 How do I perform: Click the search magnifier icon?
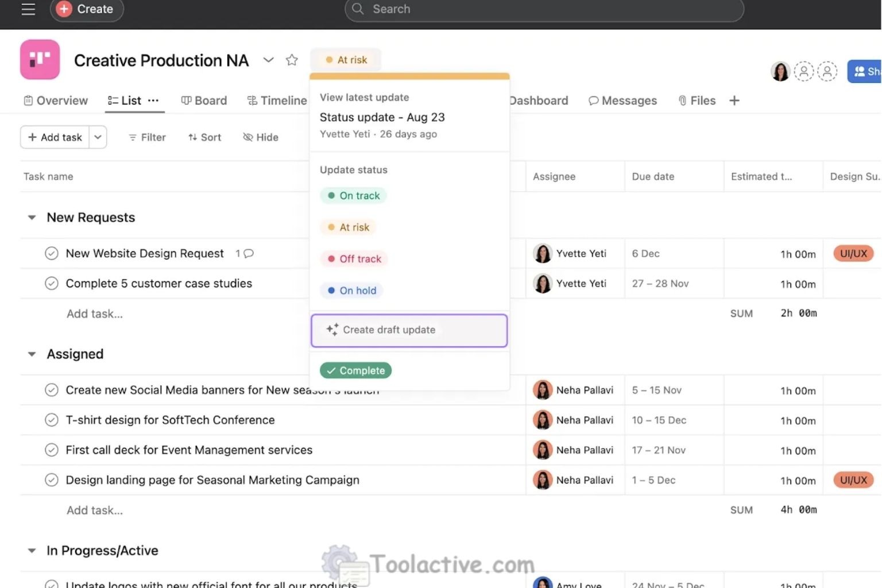(x=357, y=9)
